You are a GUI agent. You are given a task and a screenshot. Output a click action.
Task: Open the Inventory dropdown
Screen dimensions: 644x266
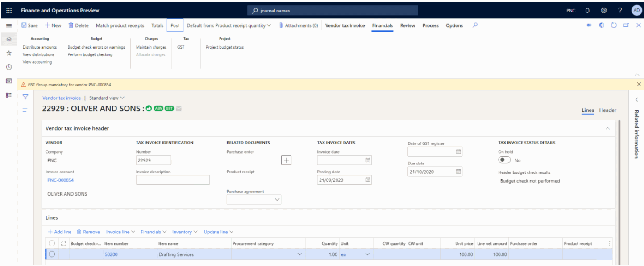point(185,232)
